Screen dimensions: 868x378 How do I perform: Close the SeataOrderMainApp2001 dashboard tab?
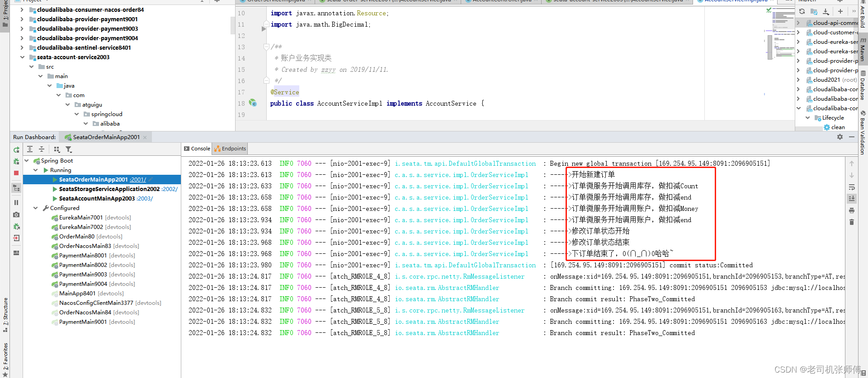pyautogui.click(x=145, y=137)
